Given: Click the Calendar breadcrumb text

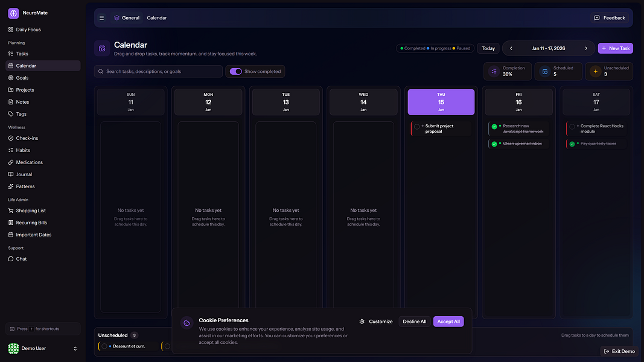Looking at the screenshot, I should pos(157,18).
